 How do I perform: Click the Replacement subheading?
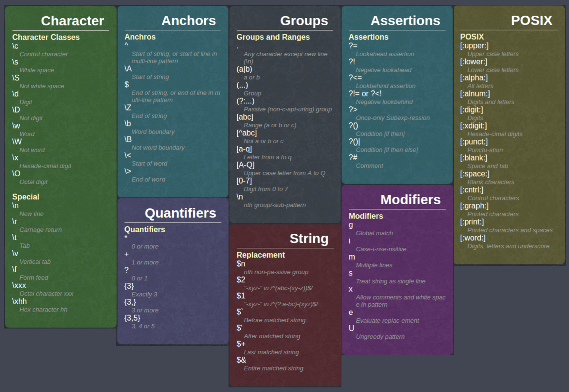pyautogui.click(x=261, y=255)
